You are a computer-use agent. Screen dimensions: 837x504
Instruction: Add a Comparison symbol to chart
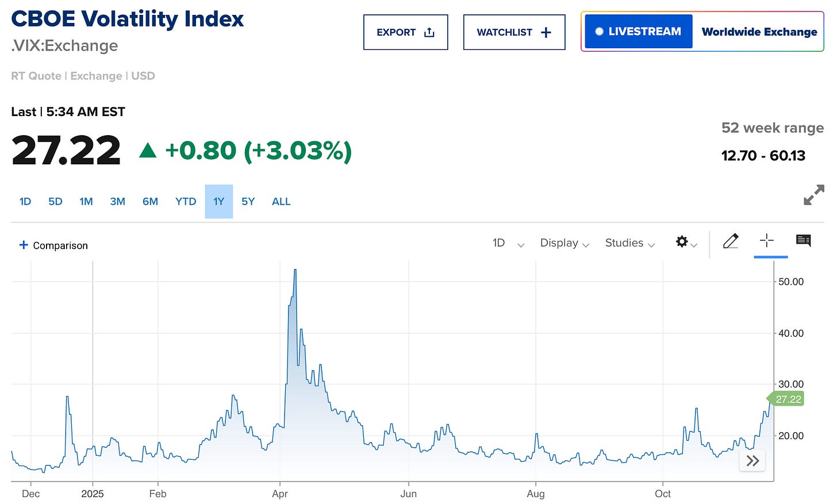pyautogui.click(x=53, y=245)
